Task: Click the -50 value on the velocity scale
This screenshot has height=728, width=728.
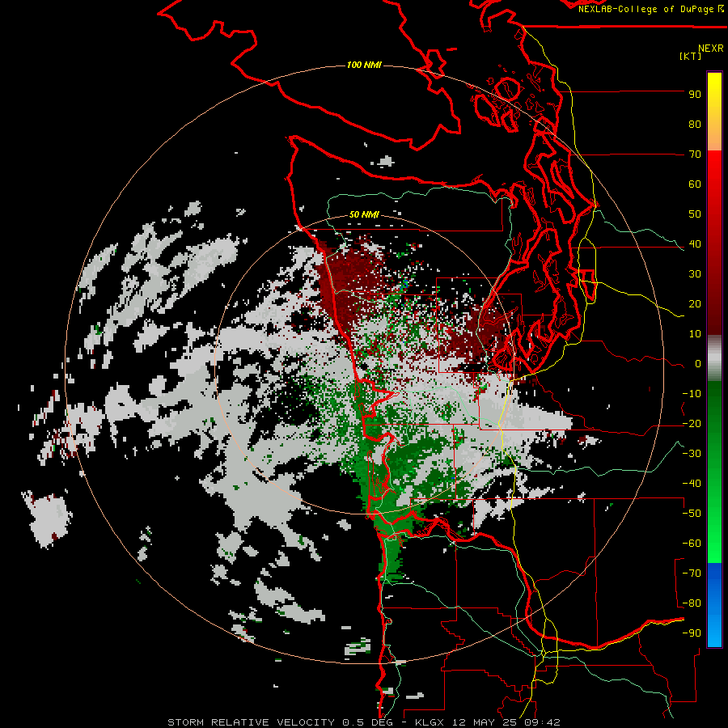Action: 692,514
